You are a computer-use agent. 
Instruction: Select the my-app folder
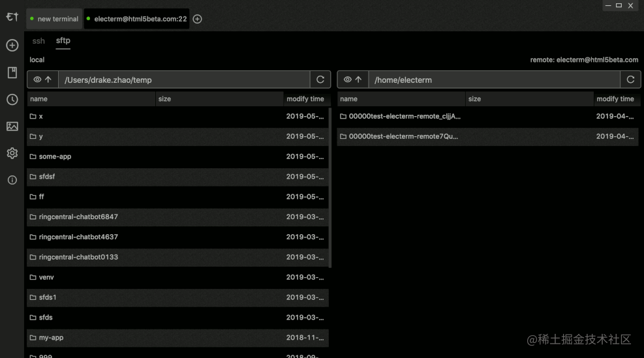pos(178,338)
